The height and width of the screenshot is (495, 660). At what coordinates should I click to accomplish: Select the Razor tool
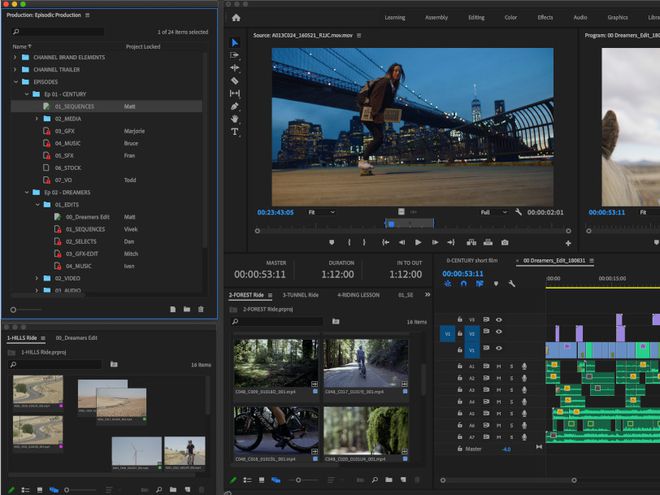234,80
